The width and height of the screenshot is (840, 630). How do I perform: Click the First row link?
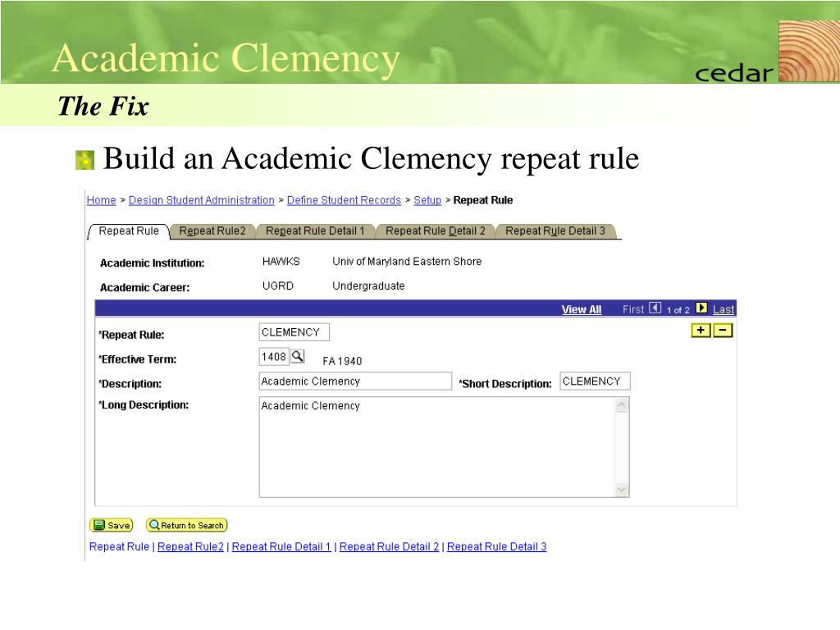633,309
